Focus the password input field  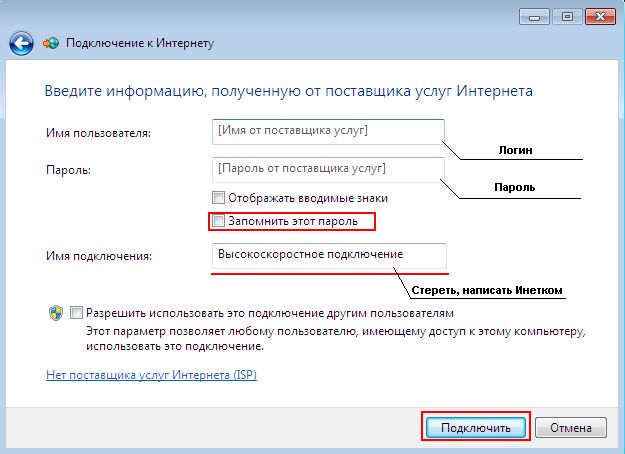[328, 169]
